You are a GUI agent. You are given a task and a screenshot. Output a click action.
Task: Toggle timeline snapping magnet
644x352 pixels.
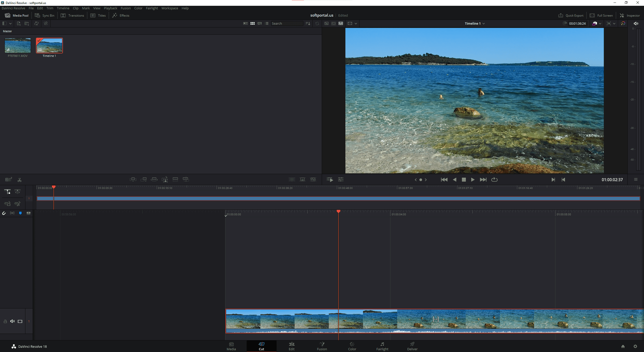(4, 213)
